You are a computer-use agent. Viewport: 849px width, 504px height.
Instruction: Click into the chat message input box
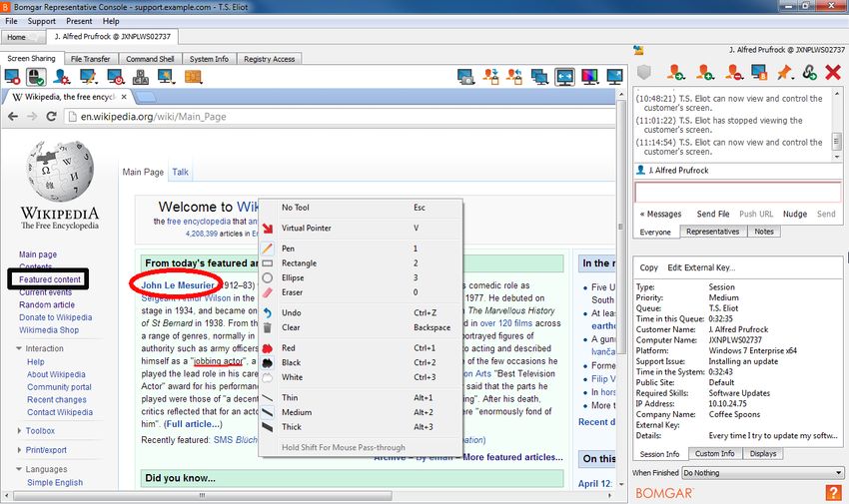tap(738, 193)
